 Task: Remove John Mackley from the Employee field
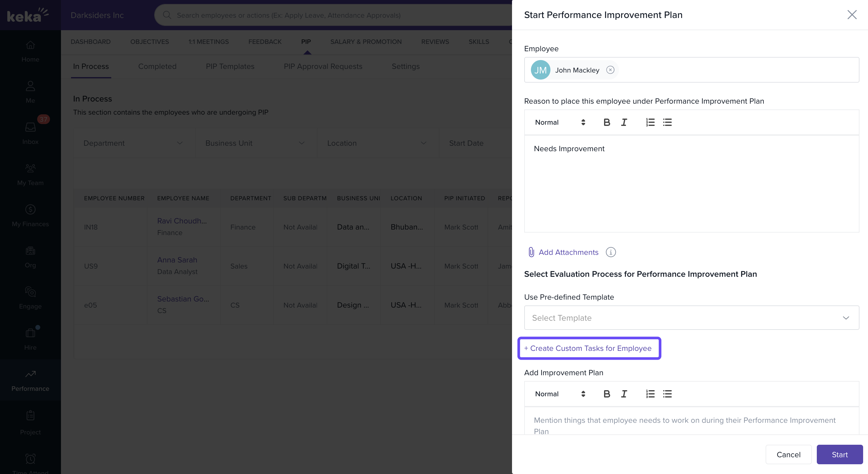[610, 70]
